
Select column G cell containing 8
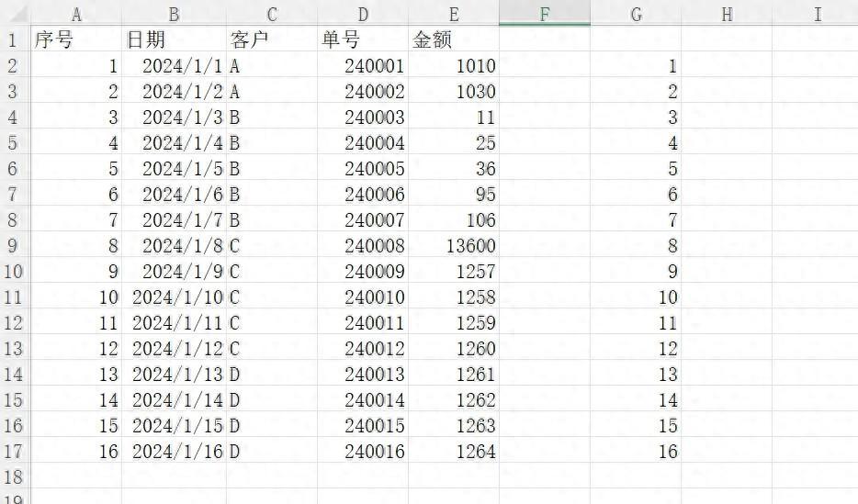pyautogui.click(x=636, y=245)
